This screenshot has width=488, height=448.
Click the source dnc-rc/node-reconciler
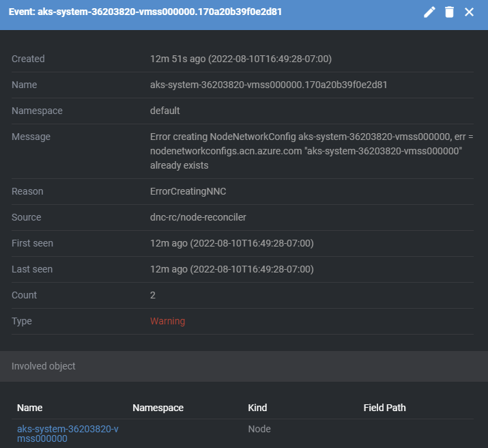point(198,217)
